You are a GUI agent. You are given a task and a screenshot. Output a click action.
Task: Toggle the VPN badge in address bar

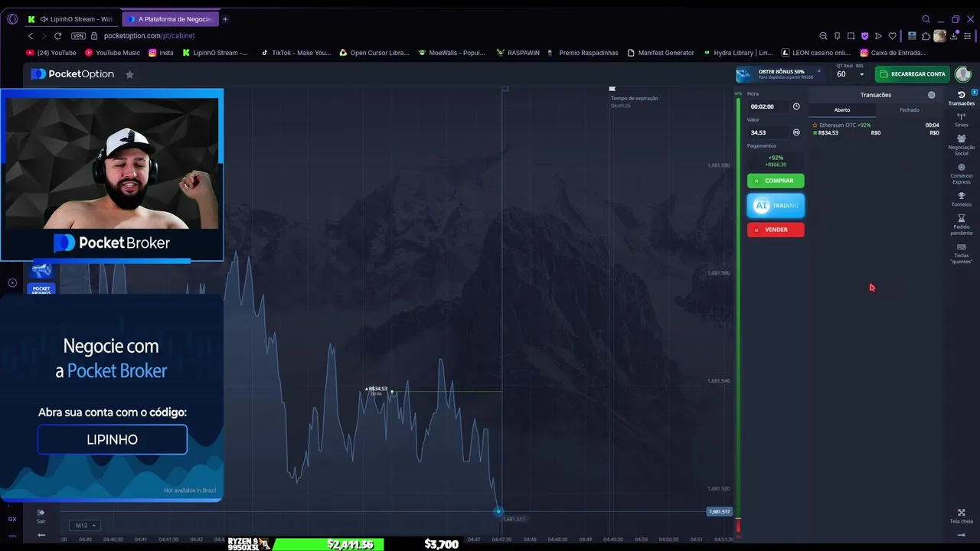point(78,36)
